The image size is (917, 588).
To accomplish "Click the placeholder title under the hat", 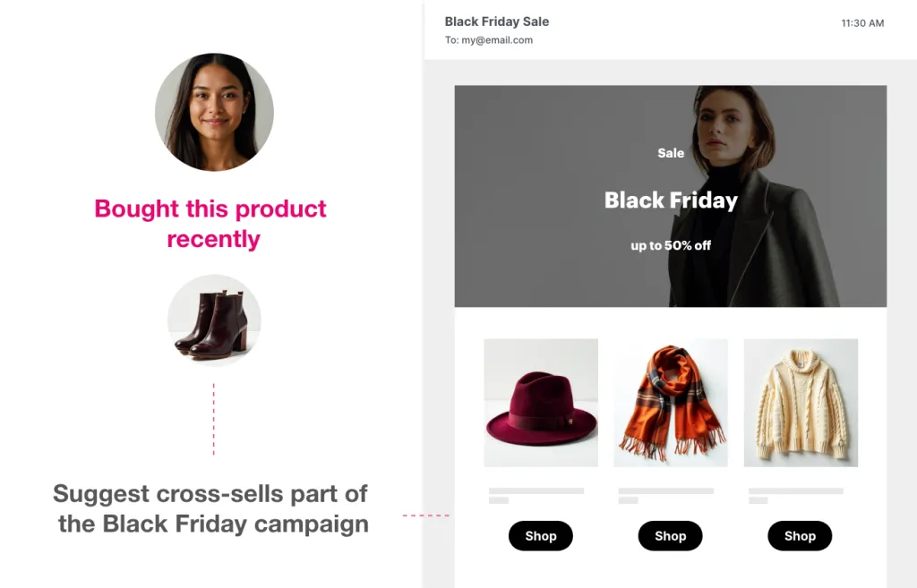I will [536, 491].
